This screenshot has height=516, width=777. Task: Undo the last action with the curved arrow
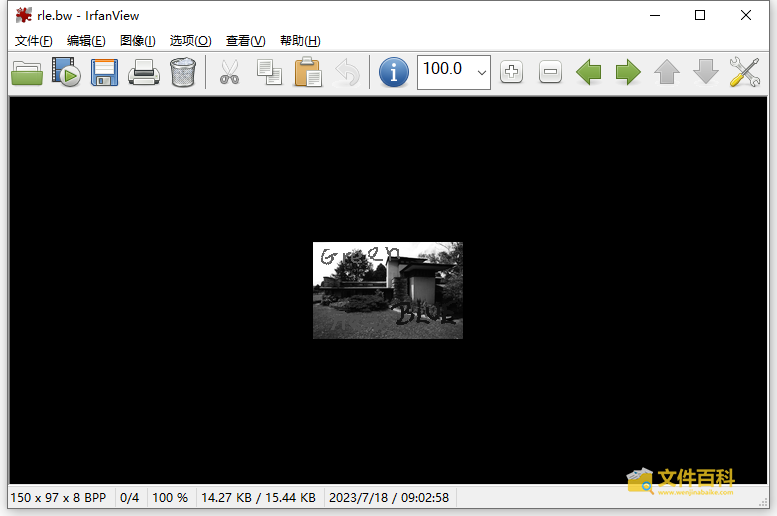point(347,73)
